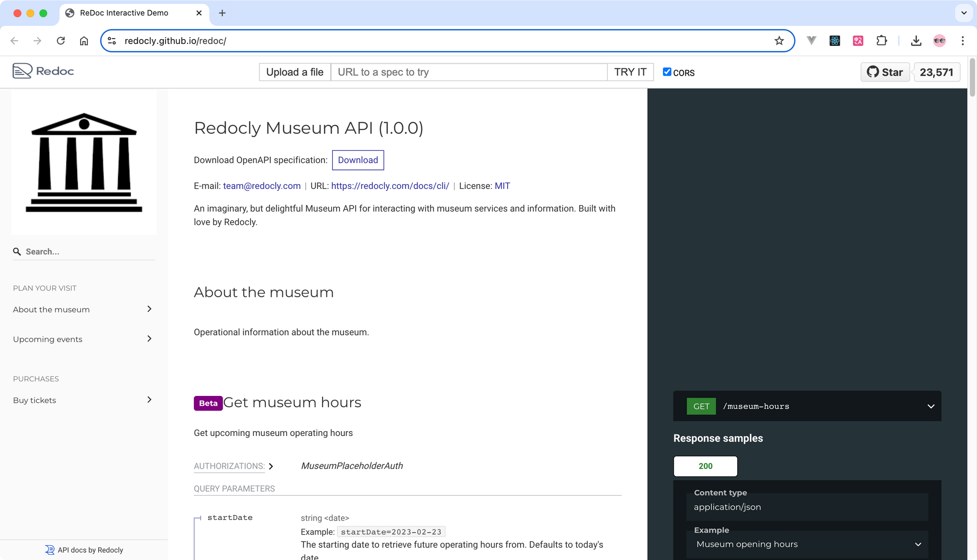Click the browser refresh/reload icon
The width and height of the screenshot is (977, 560).
coord(61,40)
